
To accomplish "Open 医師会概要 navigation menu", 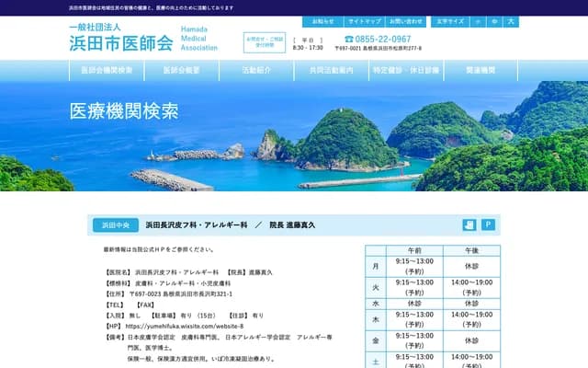I will pos(182,71).
